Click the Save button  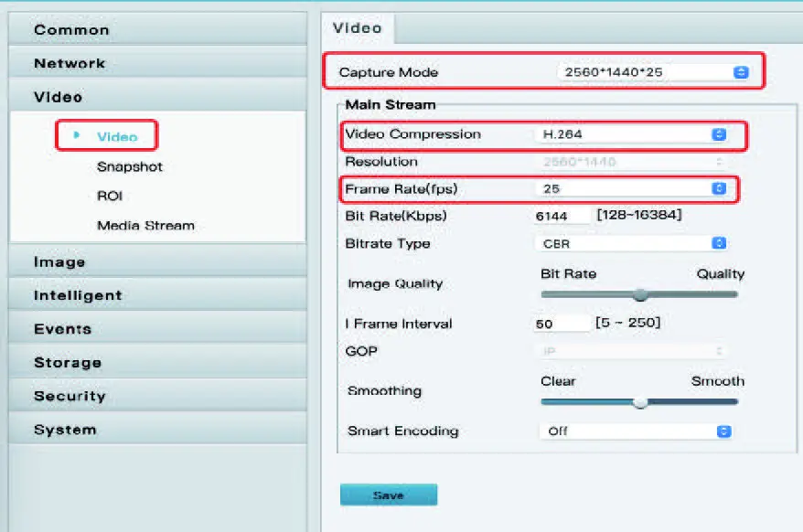389,495
